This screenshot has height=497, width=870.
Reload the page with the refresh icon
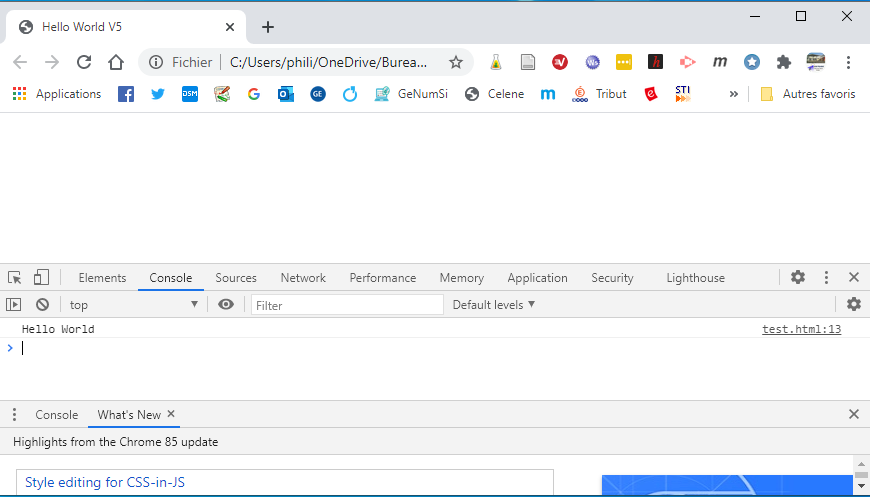(x=84, y=62)
